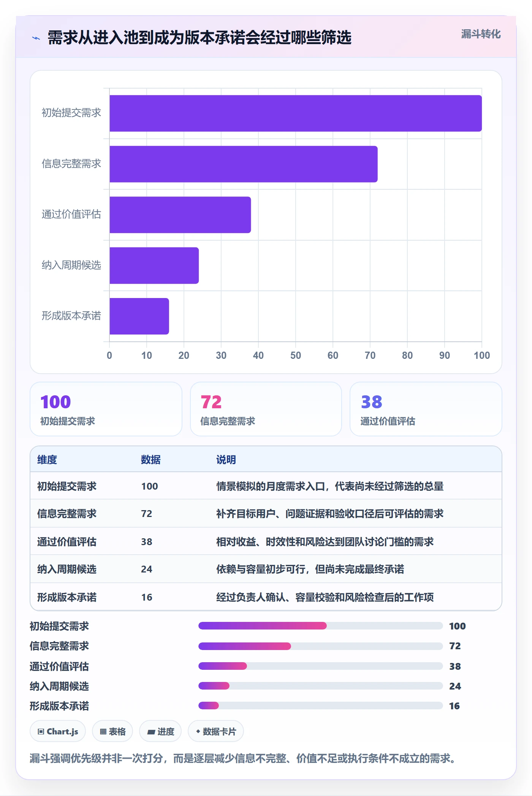Select the table cell 形成版本承诺

click(67, 597)
